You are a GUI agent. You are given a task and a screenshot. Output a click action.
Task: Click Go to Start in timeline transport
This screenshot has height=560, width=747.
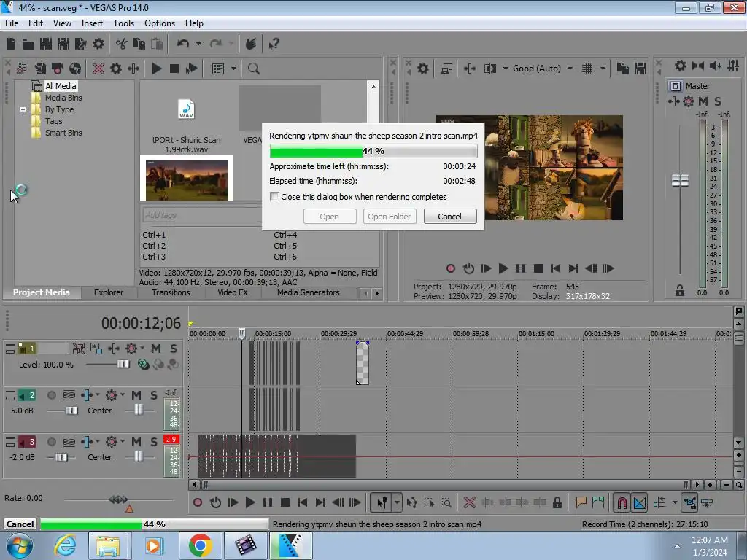coord(303,502)
